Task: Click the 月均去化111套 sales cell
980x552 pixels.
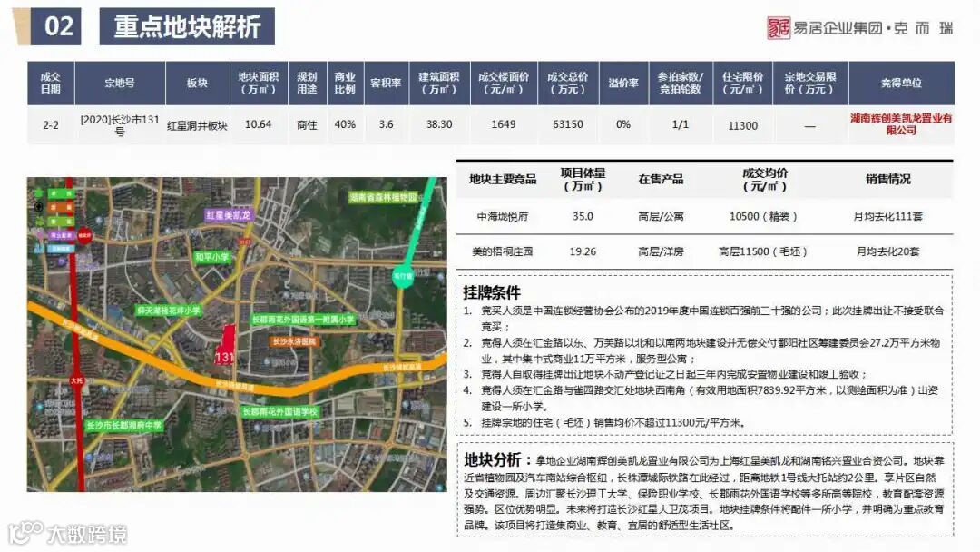Action: [x=887, y=216]
